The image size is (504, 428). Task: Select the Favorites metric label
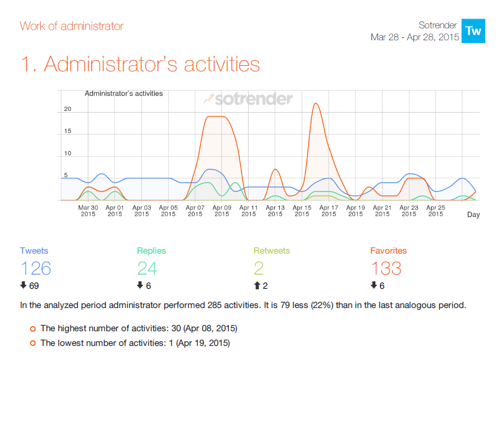pos(388,251)
